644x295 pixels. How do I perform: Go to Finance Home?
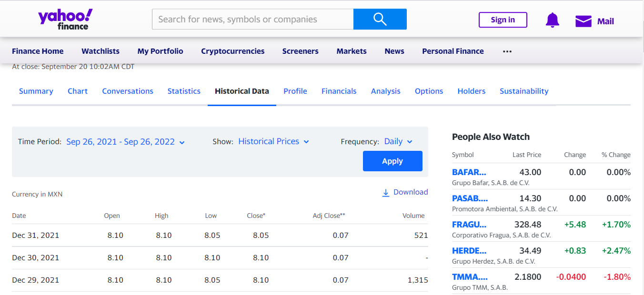point(38,51)
